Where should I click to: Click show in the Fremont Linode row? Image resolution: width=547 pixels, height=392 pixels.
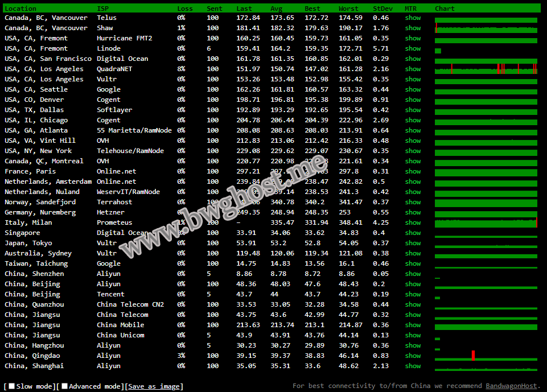click(x=413, y=48)
